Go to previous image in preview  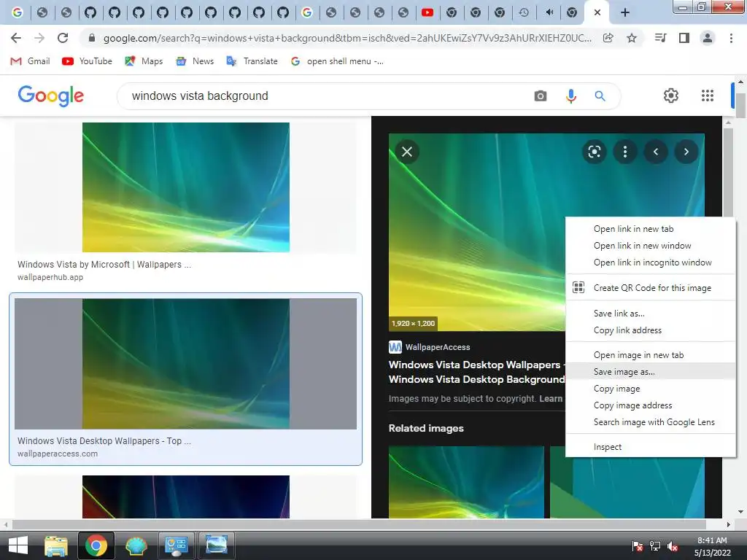pos(656,152)
